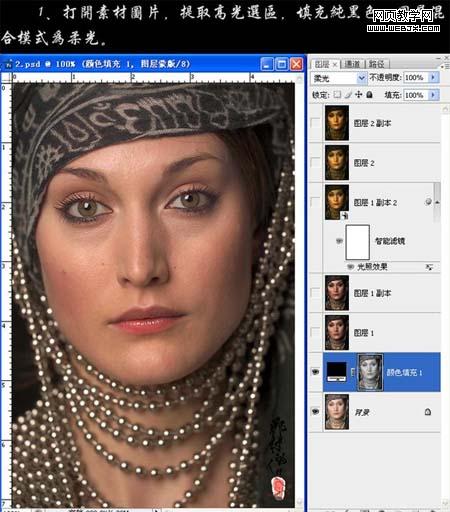450x512 pixels.
Task: Open the 光照效果 filter blending options icon
Action: point(429,267)
